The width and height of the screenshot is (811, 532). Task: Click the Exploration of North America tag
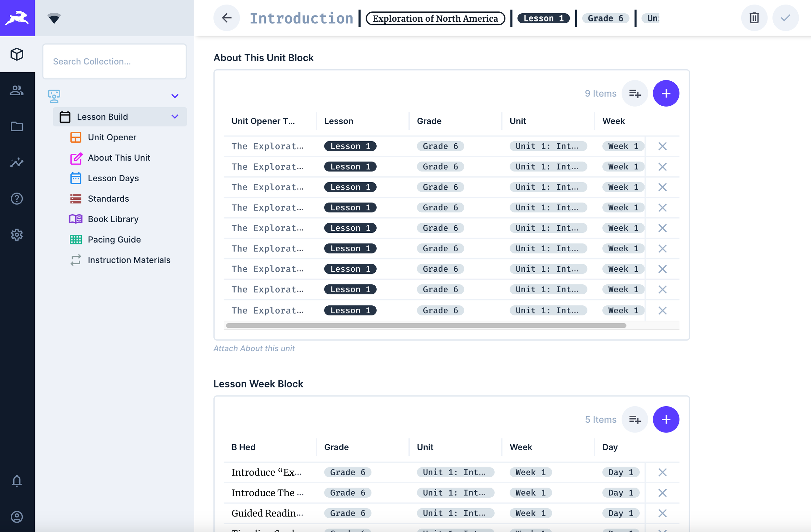pyautogui.click(x=435, y=18)
